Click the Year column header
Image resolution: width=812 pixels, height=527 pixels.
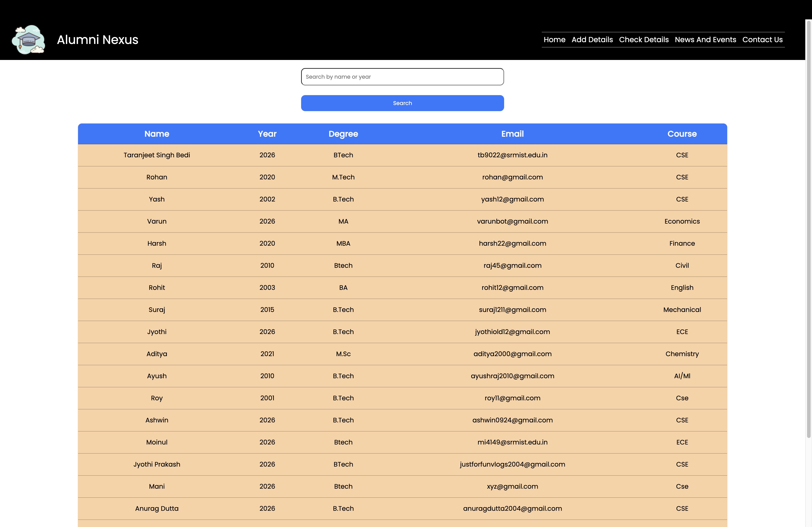coord(267,134)
